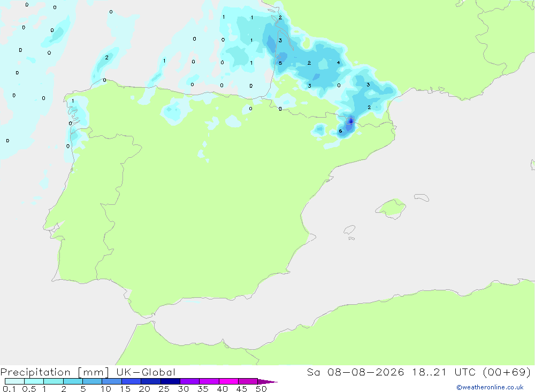535x392 pixels.
Task: Open the weatheronline.co.uk copyright link
Action: [x=490, y=387]
